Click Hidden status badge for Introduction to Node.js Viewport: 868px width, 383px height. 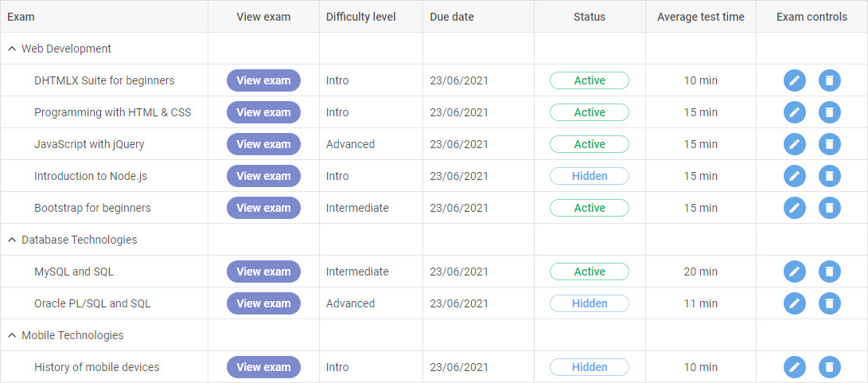(589, 176)
